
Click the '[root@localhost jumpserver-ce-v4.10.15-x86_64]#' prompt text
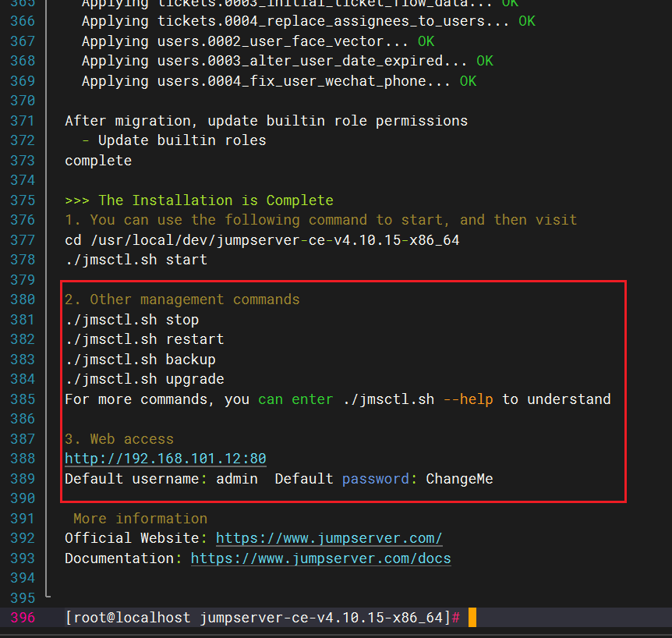pos(262,618)
